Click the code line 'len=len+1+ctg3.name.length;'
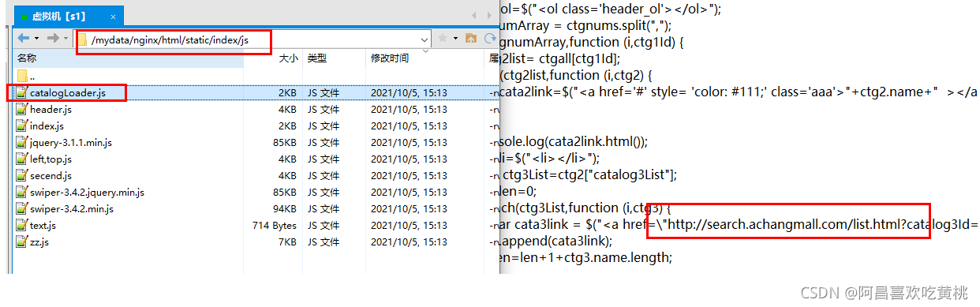 tap(585, 257)
